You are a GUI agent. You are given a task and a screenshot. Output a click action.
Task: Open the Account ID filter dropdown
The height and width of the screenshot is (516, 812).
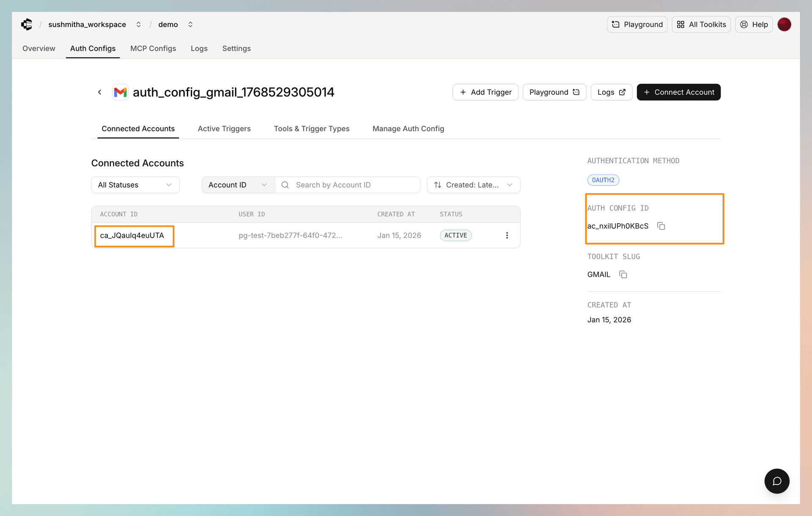(237, 185)
